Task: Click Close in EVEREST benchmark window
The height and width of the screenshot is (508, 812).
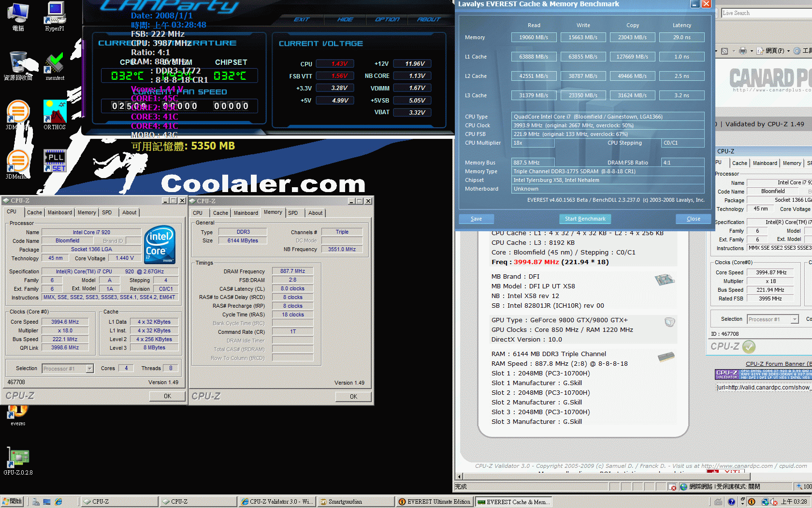Action: 693,219
